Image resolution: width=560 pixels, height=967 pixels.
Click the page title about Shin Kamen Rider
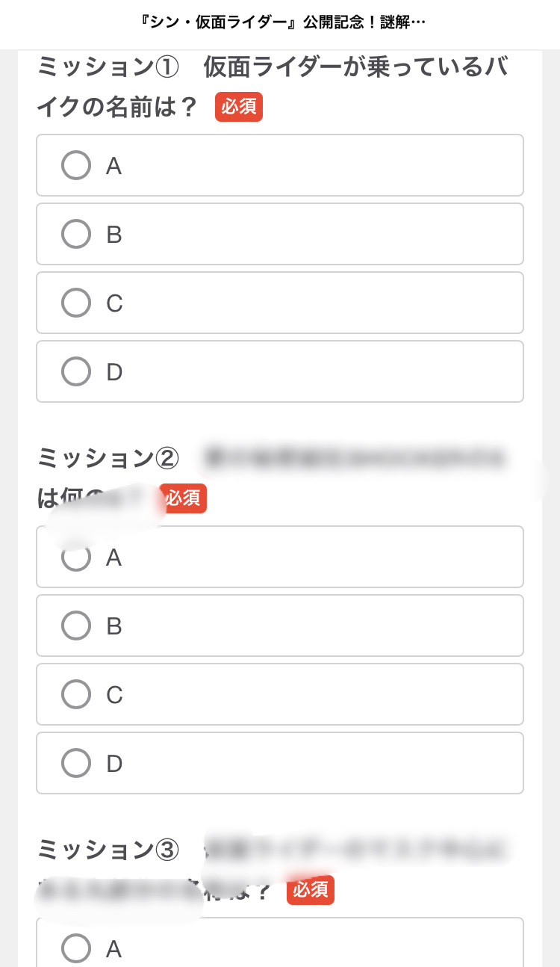[280, 23]
